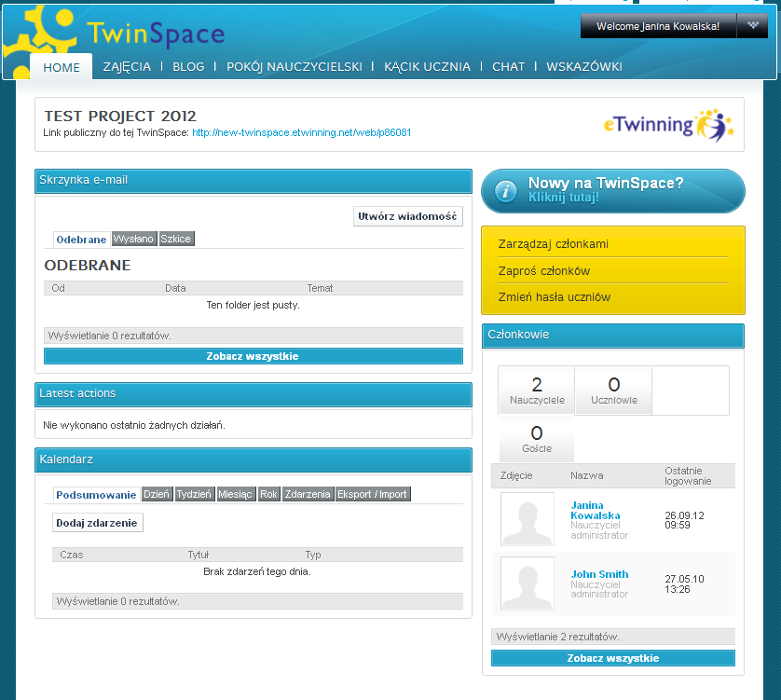
Task: Click Utwórz wiadomość button
Action: [408, 216]
